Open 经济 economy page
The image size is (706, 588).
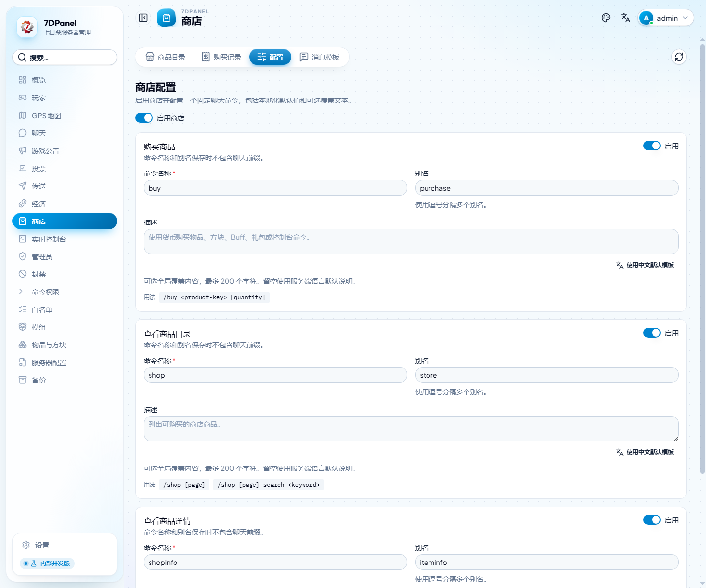(x=65, y=203)
